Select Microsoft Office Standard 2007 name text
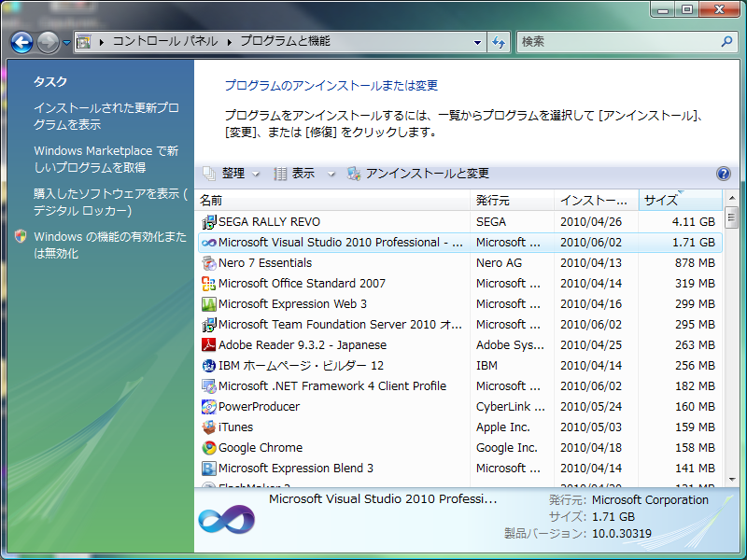This screenshot has width=747, height=560. (302, 284)
